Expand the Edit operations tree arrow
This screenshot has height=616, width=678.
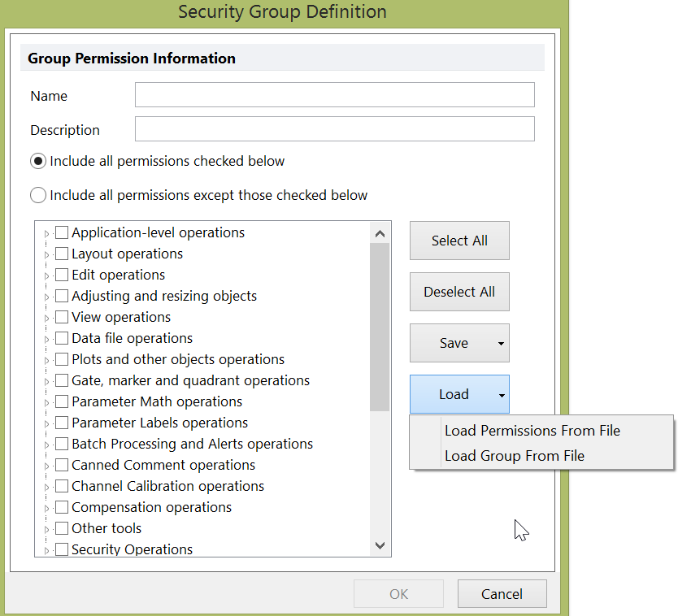coord(46,276)
